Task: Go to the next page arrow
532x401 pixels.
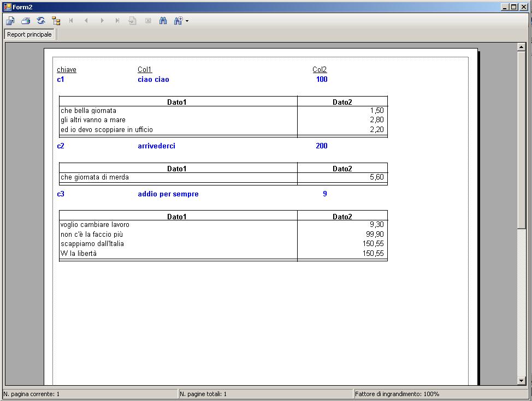Action: point(102,21)
